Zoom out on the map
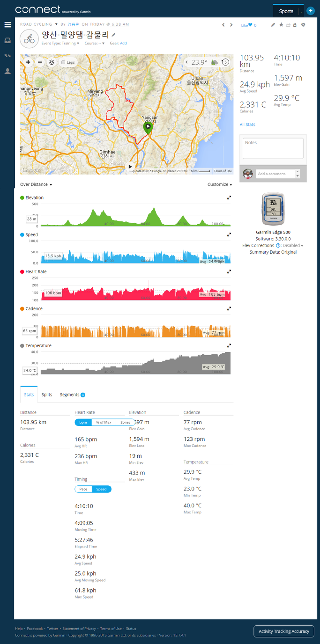 (40, 62)
